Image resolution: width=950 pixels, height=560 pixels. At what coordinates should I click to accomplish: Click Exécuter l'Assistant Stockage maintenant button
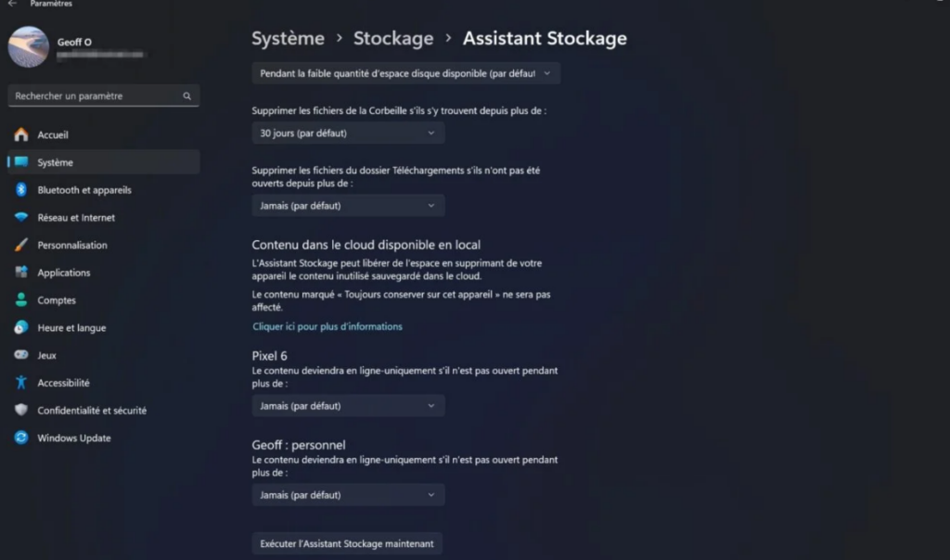[347, 543]
